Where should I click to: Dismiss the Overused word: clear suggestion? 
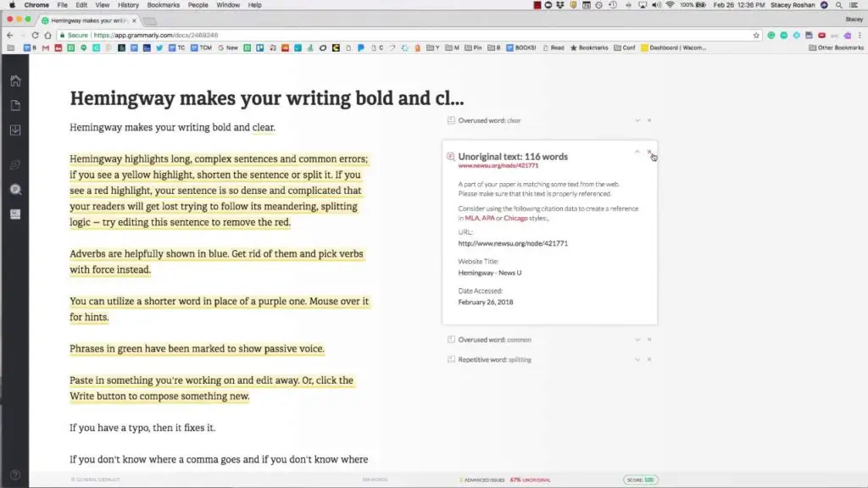tap(649, 120)
